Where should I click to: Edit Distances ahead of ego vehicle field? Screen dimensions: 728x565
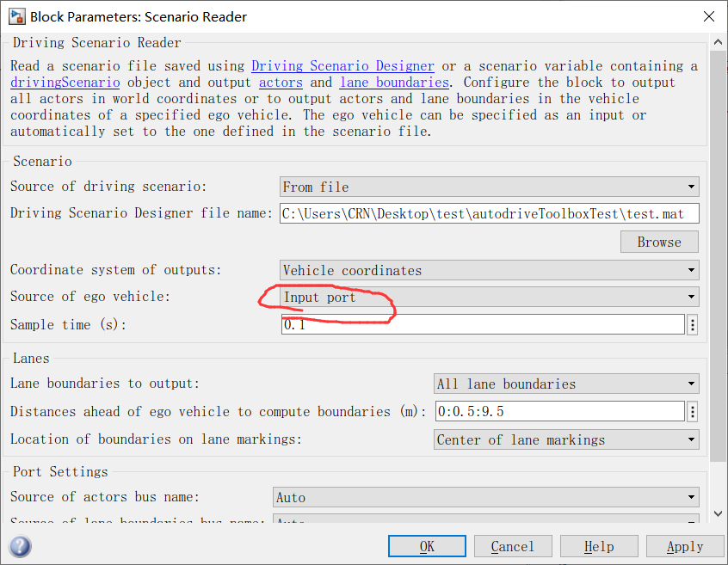(x=560, y=411)
